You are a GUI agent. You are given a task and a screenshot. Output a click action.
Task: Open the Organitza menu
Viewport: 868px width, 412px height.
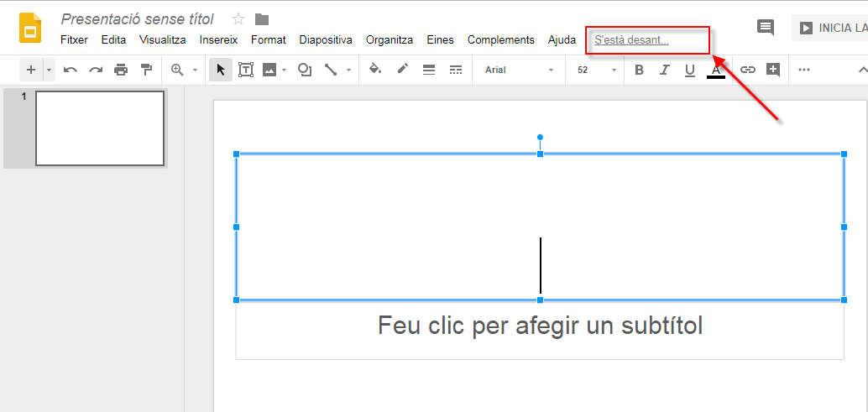[390, 39]
